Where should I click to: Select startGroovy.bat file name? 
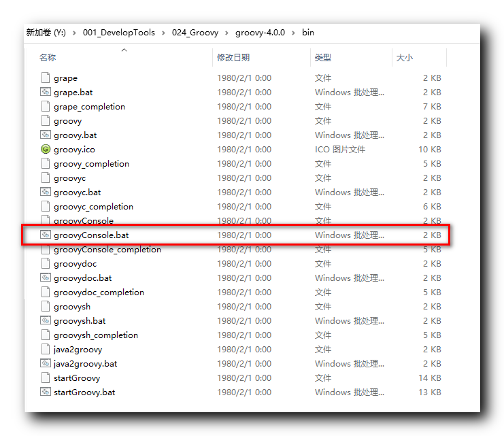(84, 392)
